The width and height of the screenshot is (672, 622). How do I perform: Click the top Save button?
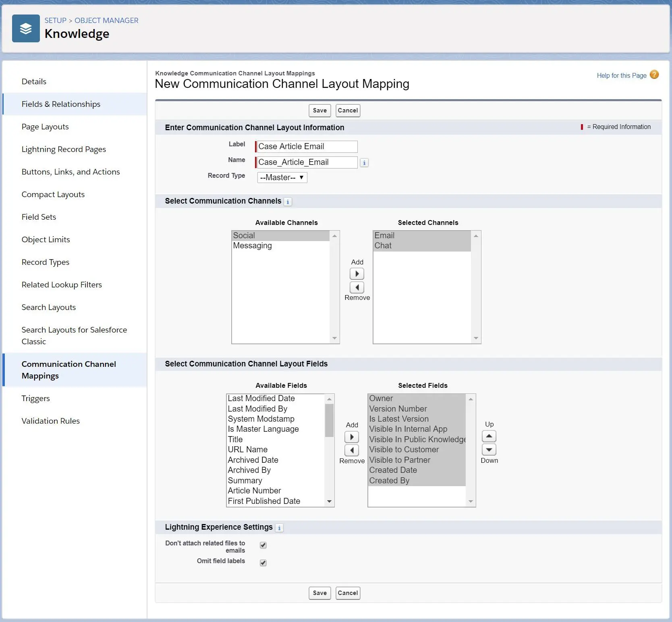(x=320, y=110)
